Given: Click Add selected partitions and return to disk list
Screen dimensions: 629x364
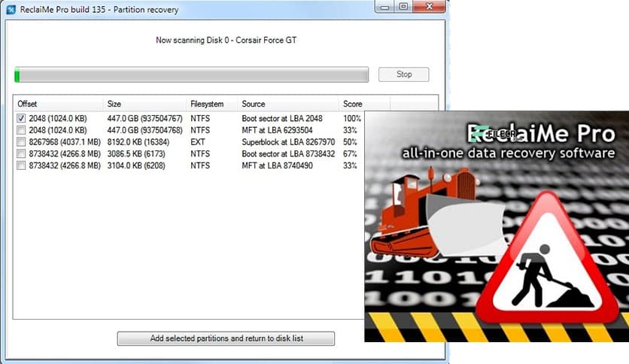Looking at the screenshot, I should pos(226,338).
